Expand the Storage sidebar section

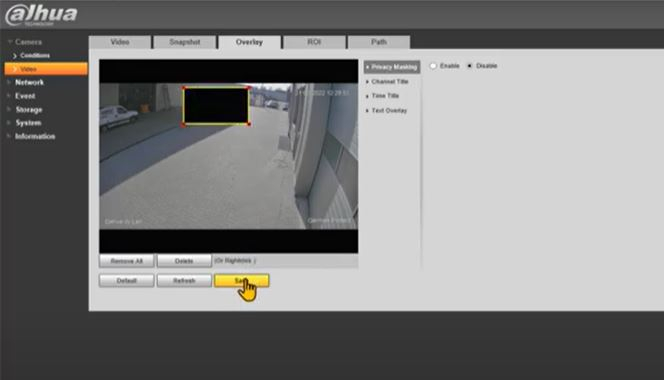[29, 109]
